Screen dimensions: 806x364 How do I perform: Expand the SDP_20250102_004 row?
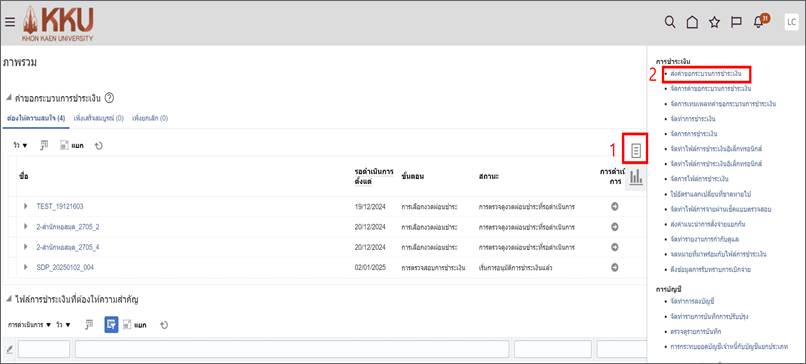(x=26, y=267)
